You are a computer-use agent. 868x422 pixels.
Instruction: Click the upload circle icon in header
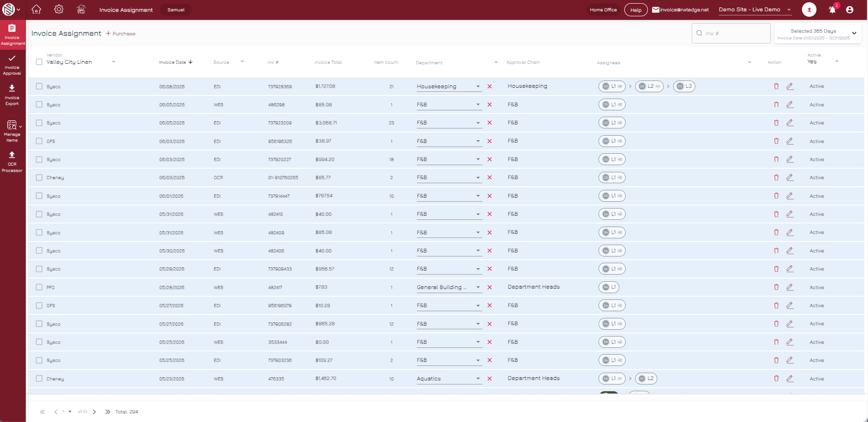tap(809, 9)
